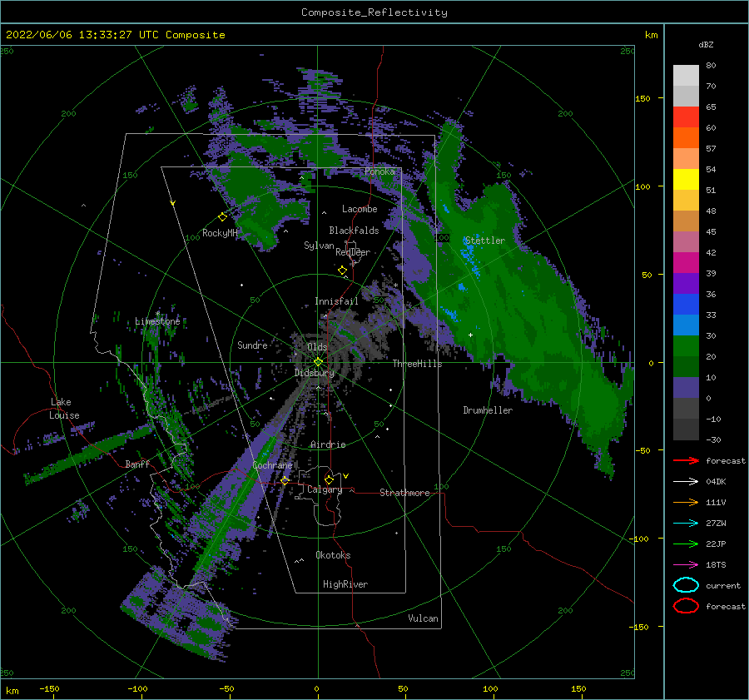749x700 pixels.
Task: Pick the purple 39 dBZ swatch
Action: (x=686, y=283)
